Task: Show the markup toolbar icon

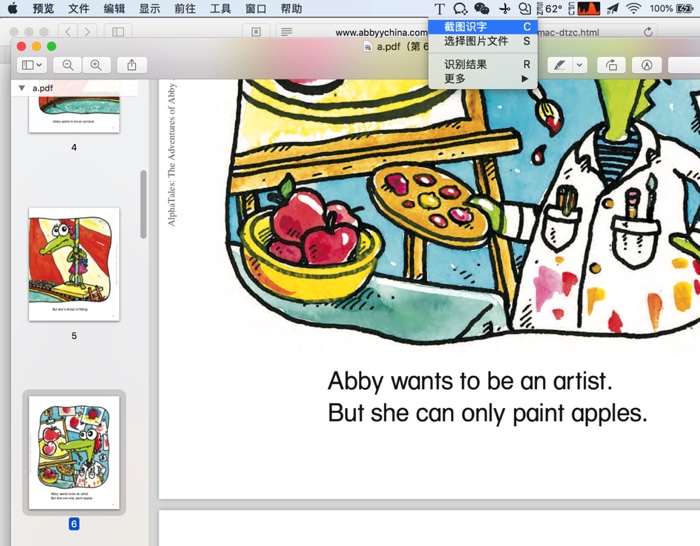Action: (646, 65)
